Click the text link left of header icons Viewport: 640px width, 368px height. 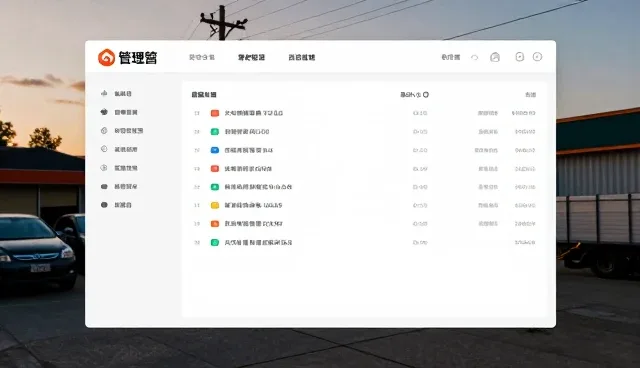[451, 57]
